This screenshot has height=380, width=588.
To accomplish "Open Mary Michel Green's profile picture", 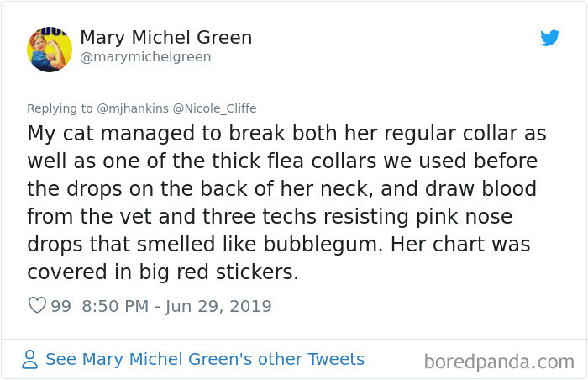I will (50, 50).
